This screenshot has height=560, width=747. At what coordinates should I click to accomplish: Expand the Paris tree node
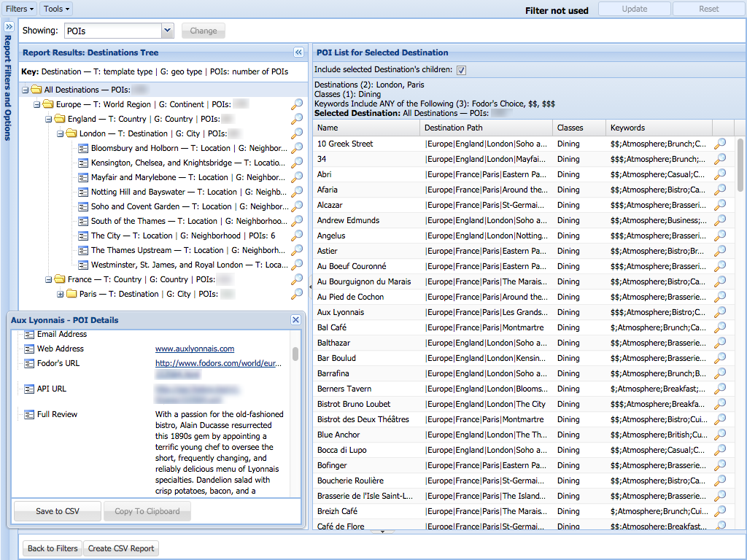coord(60,295)
